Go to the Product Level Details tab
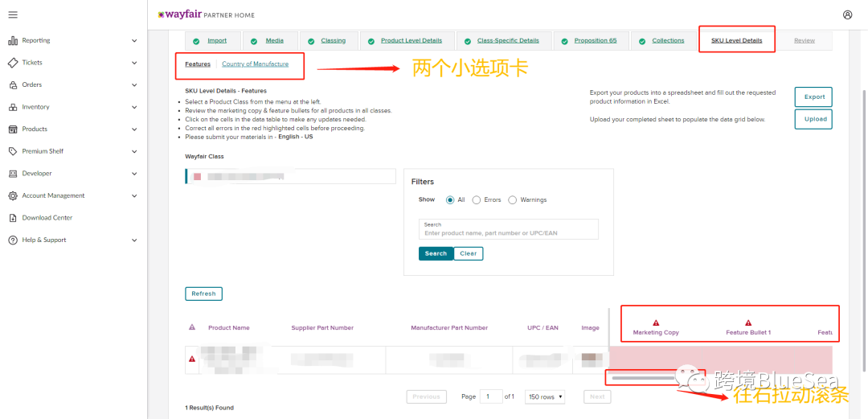 coord(411,40)
